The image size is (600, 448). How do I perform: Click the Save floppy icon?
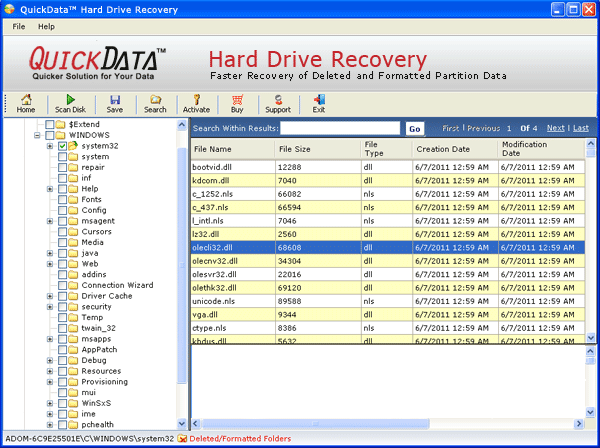[x=115, y=100]
